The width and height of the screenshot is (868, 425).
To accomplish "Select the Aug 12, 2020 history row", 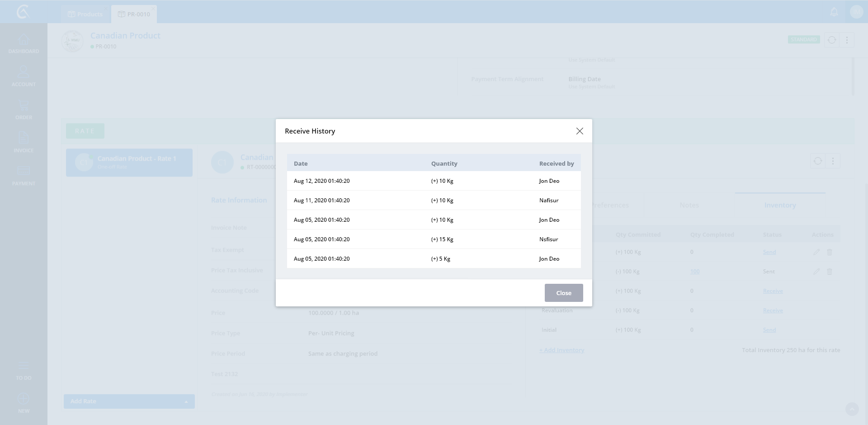I will [433, 181].
